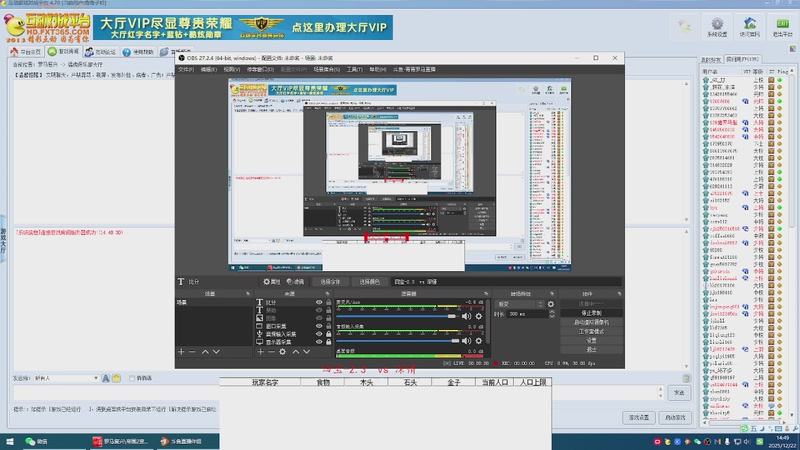Open scene transition type dropdown
800x450 pixels.
coord(519,304)
